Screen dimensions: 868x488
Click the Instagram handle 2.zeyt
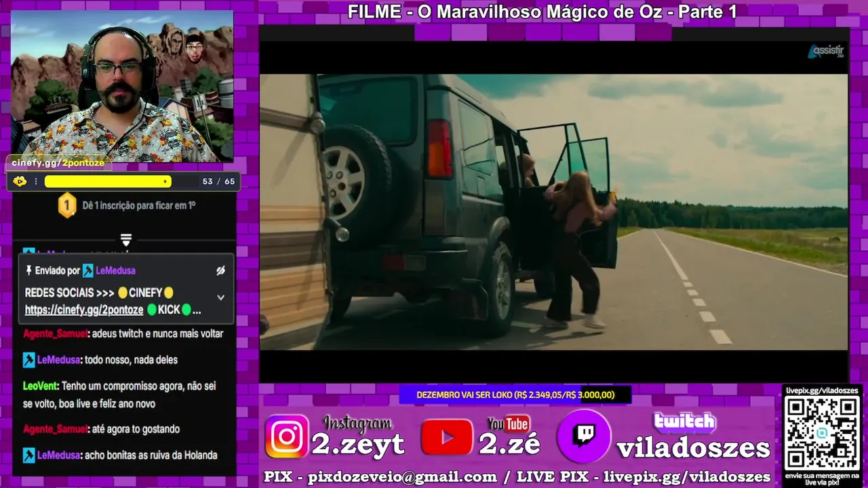click(357, 444)
